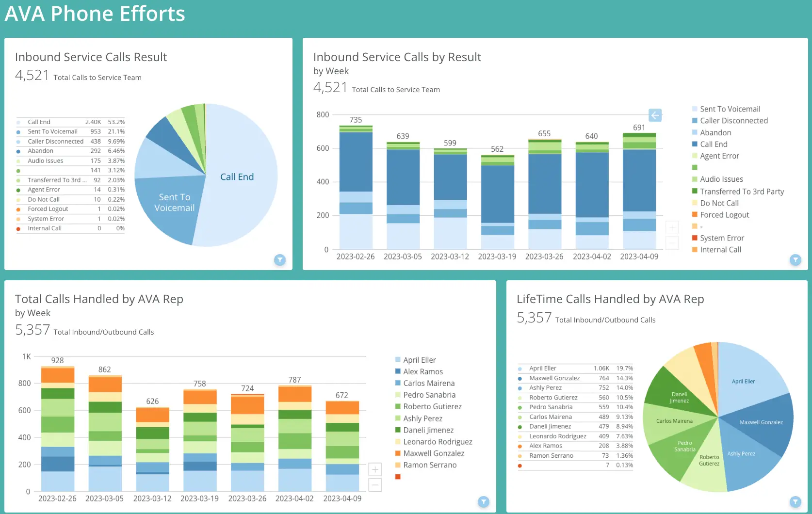Select Ashly Perez 752 row in lifetime table
The height and width of the screenshot is (514, 812).
575,388
